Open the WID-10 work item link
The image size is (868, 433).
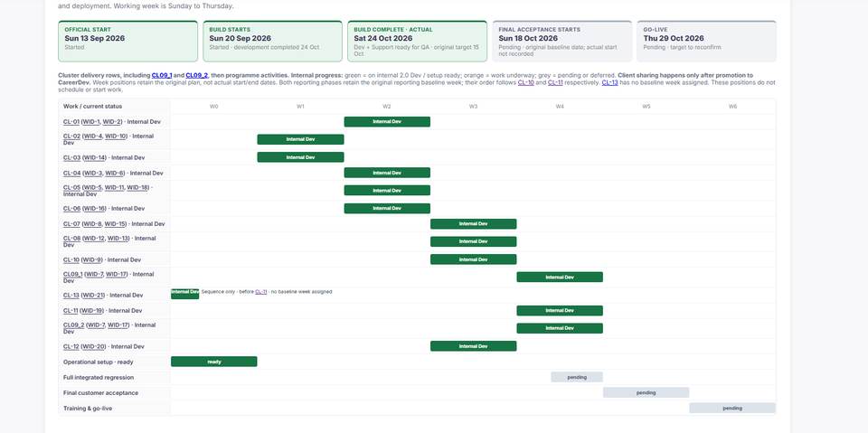point(117,136)
